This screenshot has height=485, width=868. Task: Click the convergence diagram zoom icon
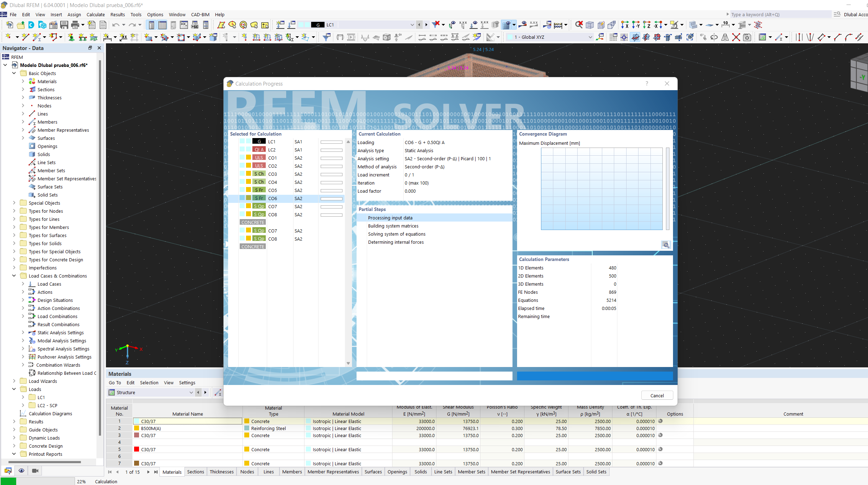point(666,245)
